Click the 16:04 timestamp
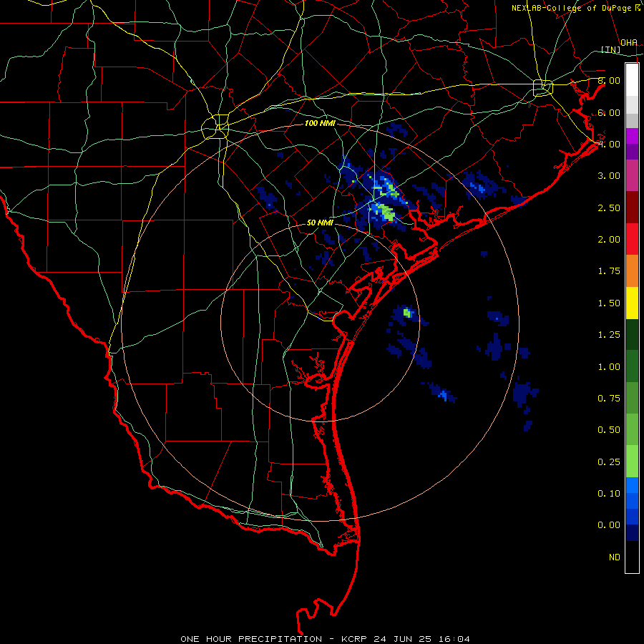Image resolution: width=644 pixels, height=644 pixels. [454, 639]
